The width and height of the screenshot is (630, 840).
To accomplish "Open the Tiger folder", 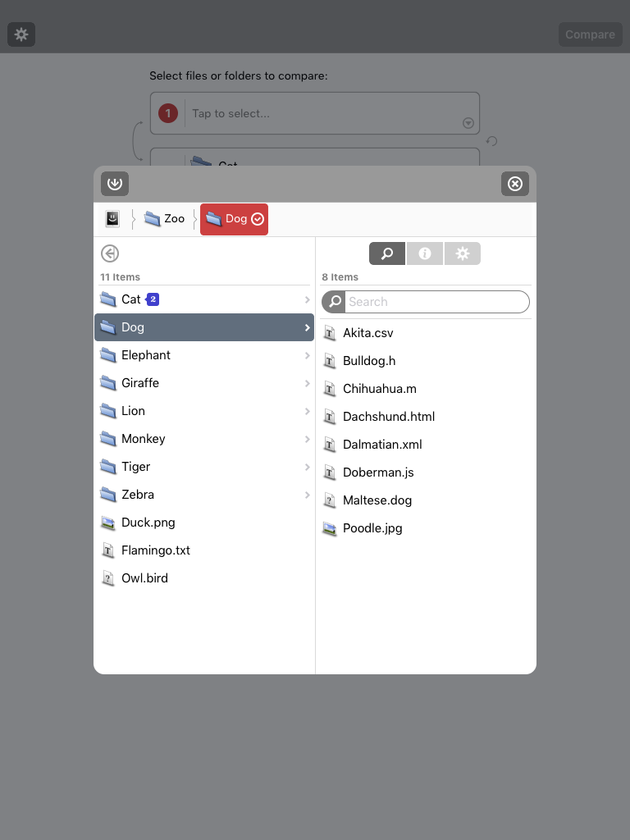I will [x=204, y=467].
